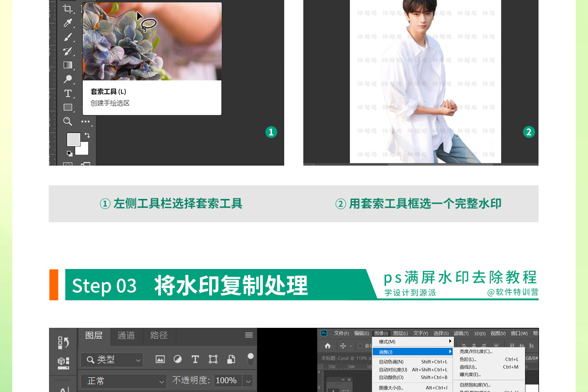
Task: Select the Brush tool
Action: [x=68, y=37]
